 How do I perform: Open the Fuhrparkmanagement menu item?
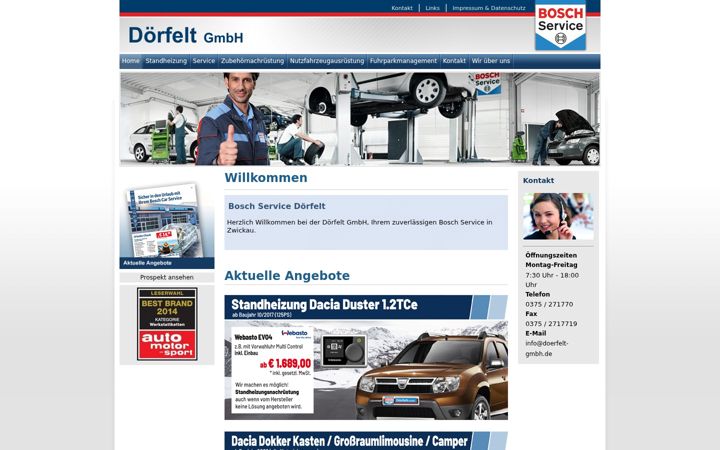(404, 61)
